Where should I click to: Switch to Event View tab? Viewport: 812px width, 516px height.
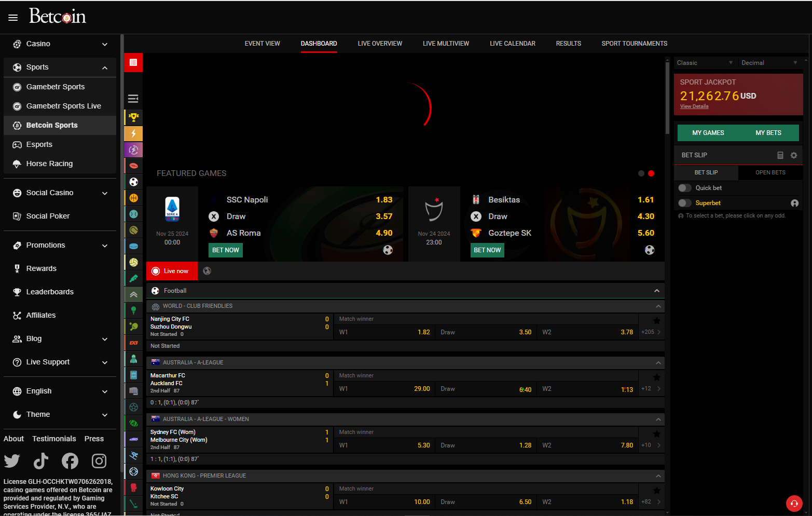(263, 44)
